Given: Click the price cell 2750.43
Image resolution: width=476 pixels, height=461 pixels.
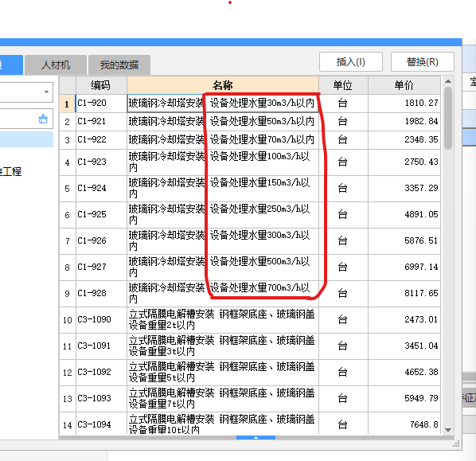Looking at the screenshot, I should pyautogui.click(x=404, y=162).
